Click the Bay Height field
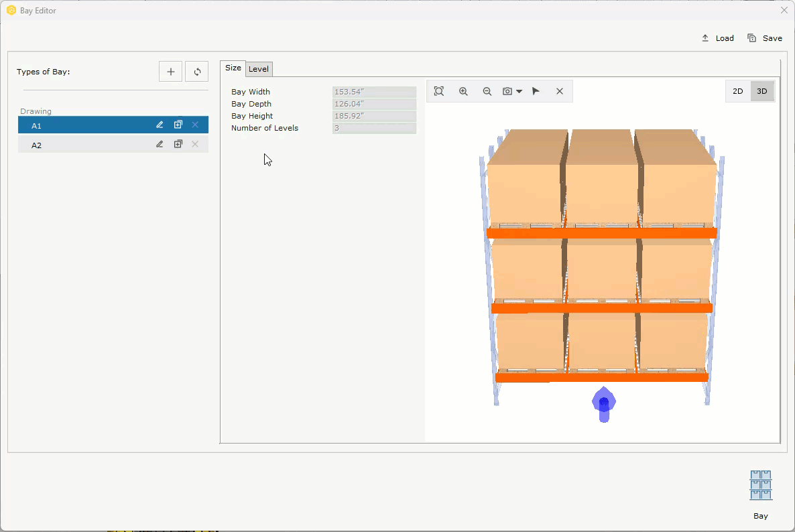795x532 pixels. click(374, 116)
